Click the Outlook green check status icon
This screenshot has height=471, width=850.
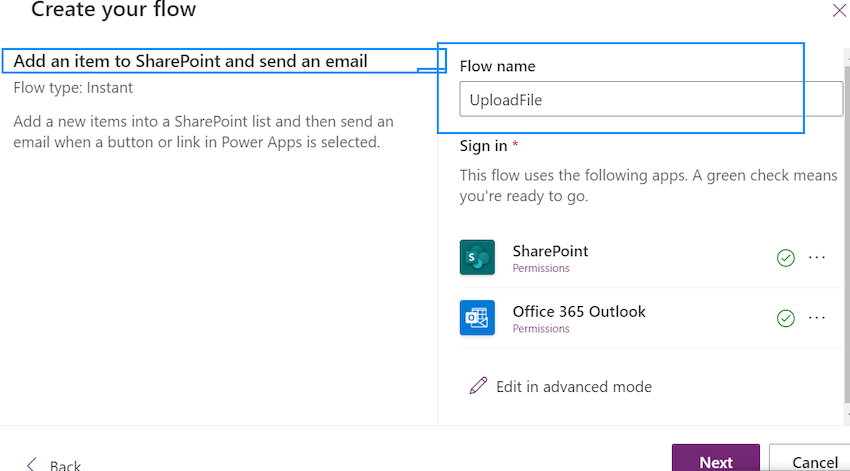785,318
